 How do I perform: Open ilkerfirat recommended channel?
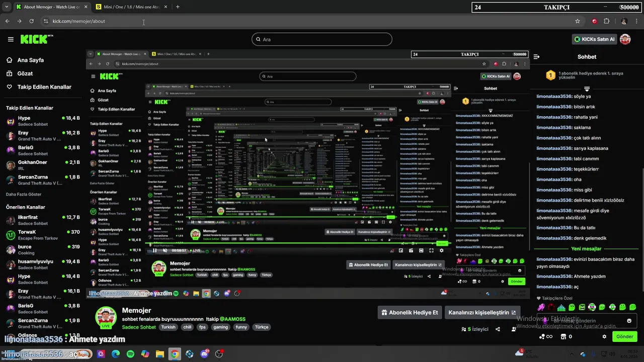pos(43,220)
